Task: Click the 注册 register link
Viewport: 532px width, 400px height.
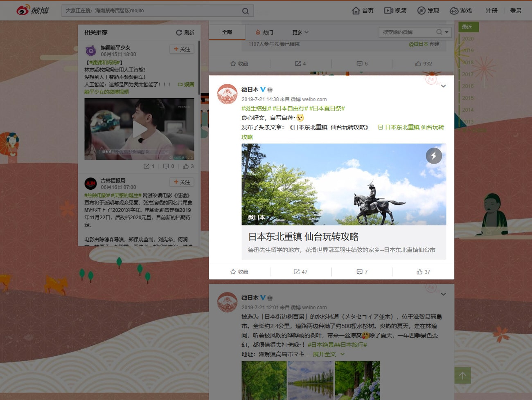Action: click(491, 11)
